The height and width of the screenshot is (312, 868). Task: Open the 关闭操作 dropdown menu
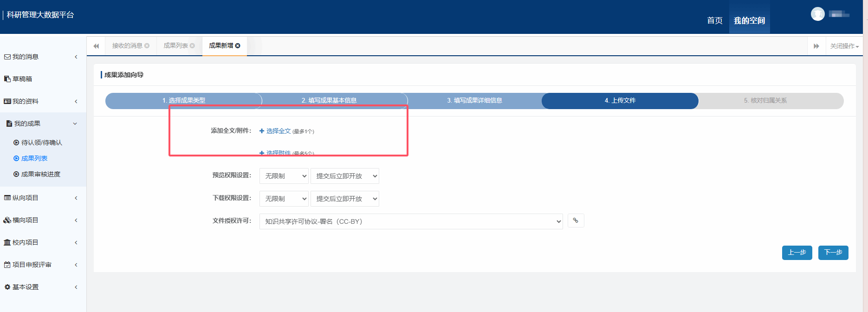click(844, 46)
